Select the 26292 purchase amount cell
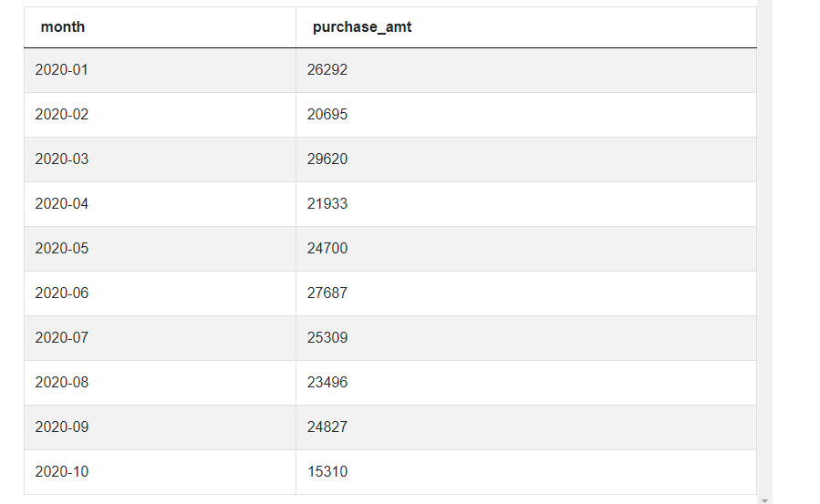This screenshot has width=820, height=504. click(327, 70)
